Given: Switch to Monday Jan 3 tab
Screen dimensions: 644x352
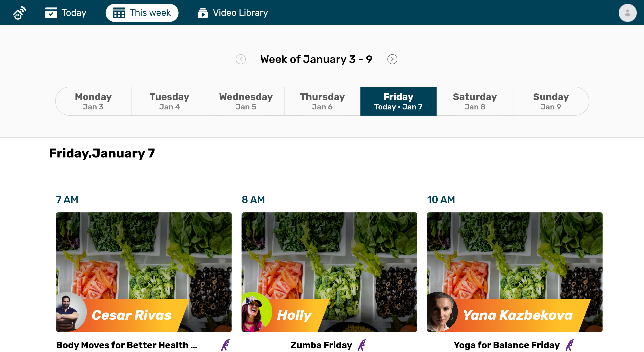Looking at the screenshot, I should pyautogui.click(x=93, y=101).
